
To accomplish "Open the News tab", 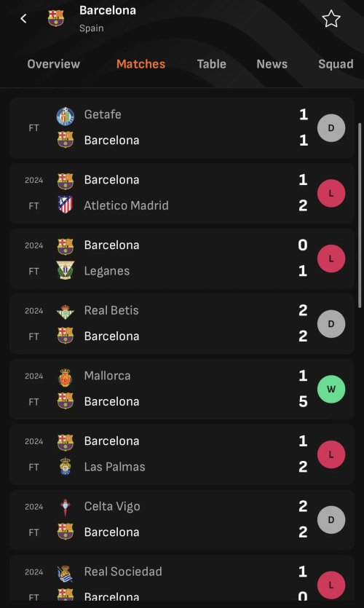I will tap(272, 64).
